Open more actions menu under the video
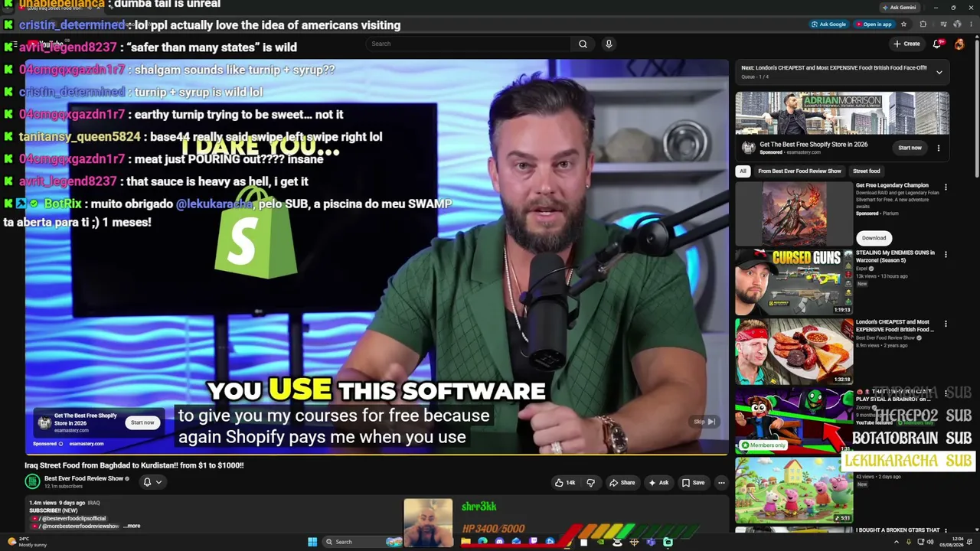This screenshot has width=980, height=551. 721,483
